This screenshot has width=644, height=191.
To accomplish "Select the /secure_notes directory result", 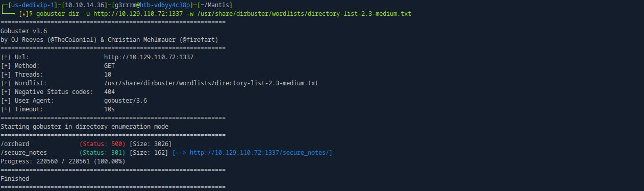I will (23, 153).
